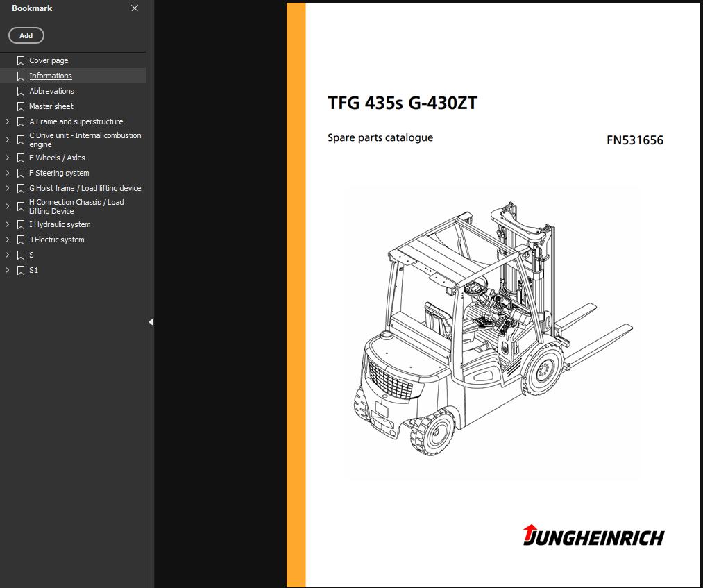
Task: Click the Add bookmark button
Action: 26,35
